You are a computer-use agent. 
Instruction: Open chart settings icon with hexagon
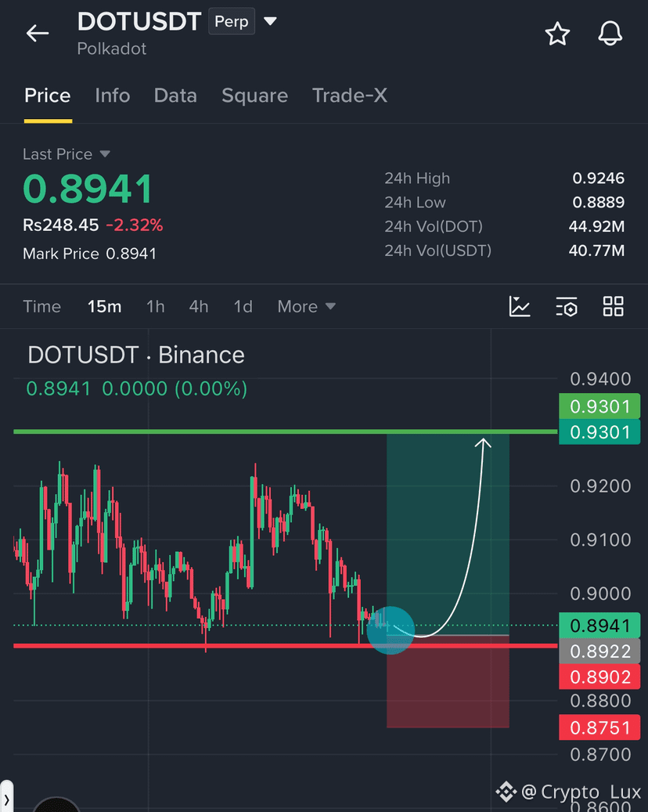point(567,307)
